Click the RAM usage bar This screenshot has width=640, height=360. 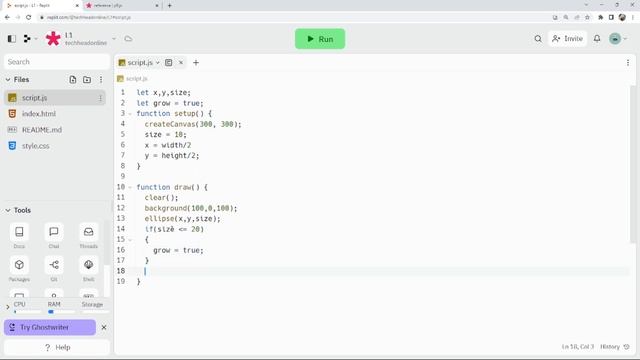61,312
